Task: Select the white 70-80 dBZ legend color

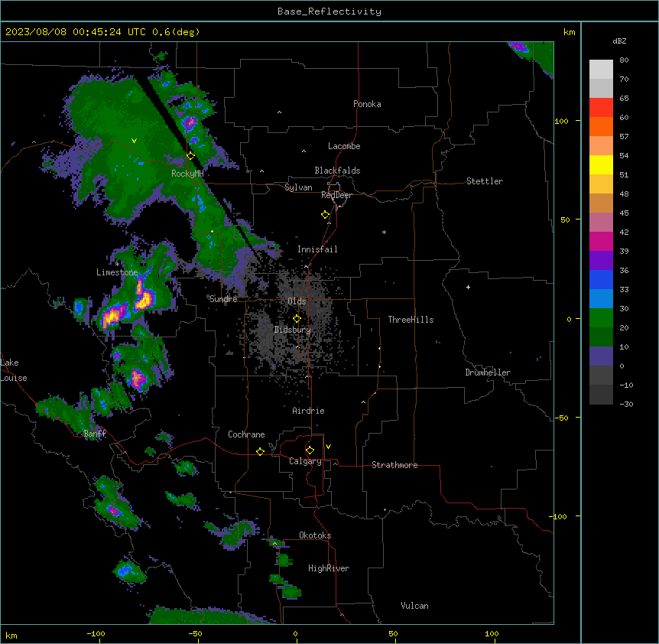Action: point(601,69)
